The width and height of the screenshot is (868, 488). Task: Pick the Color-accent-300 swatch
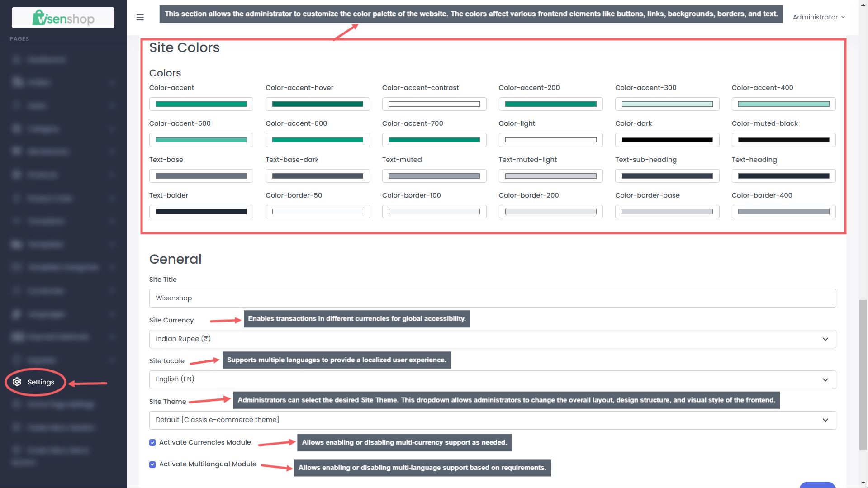tap(667, 104)
